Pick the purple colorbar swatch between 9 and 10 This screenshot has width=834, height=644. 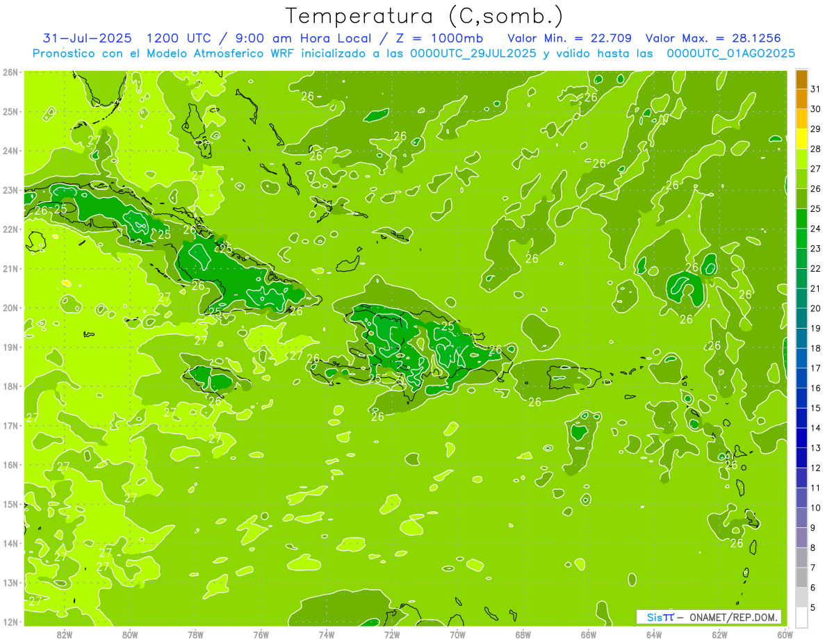click(801, 518)
